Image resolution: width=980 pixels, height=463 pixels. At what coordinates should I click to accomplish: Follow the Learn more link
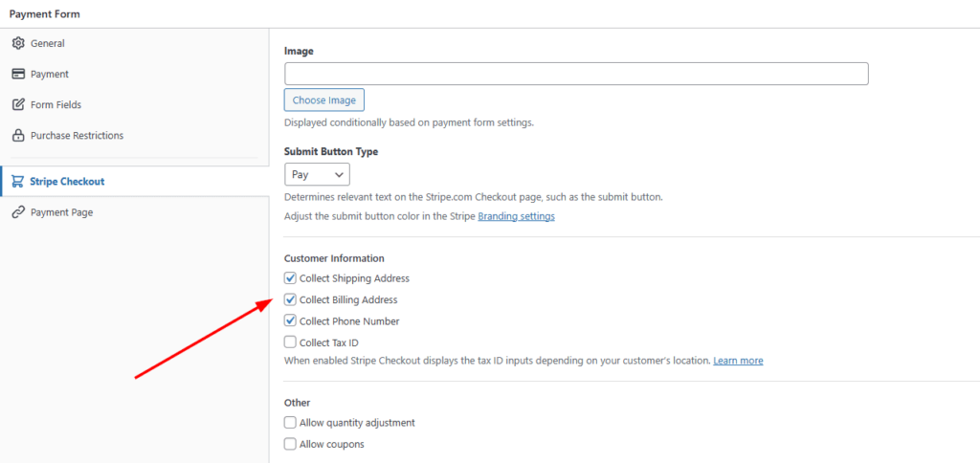(738, 361)
